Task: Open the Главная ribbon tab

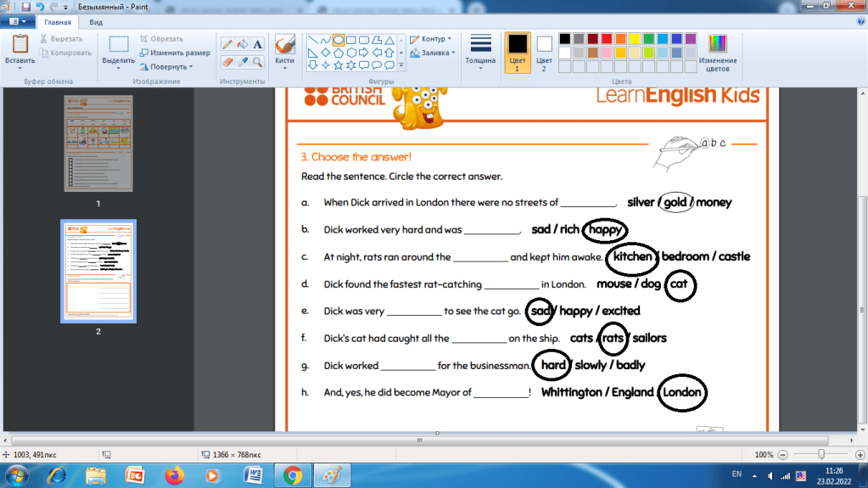Action: click(x=58, y=22)
